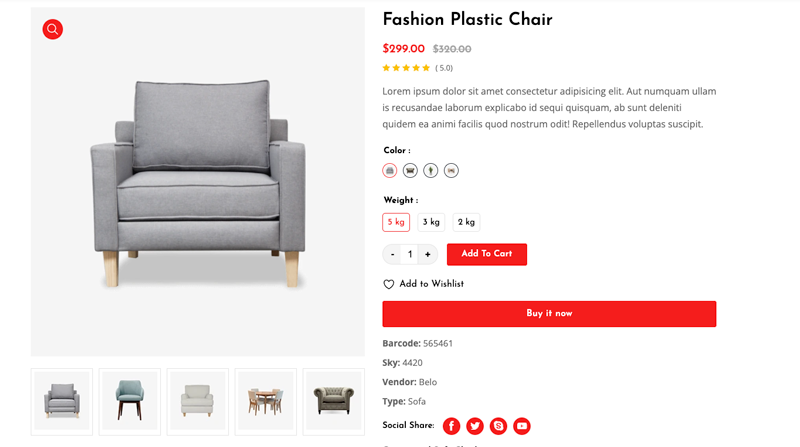Screen dimensions: 800x447
Task: Click the five-star rating
Action: tap(406, 68)
